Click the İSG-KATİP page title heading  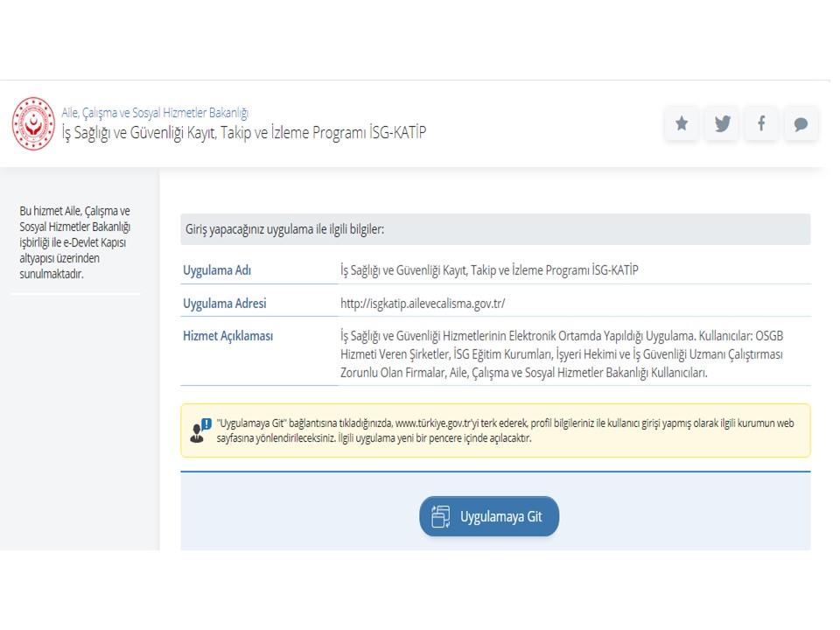243,133
